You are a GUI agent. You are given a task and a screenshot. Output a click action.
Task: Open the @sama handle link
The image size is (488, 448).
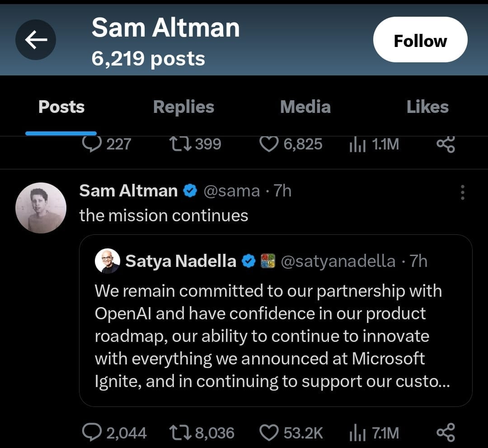pos(232,191)
